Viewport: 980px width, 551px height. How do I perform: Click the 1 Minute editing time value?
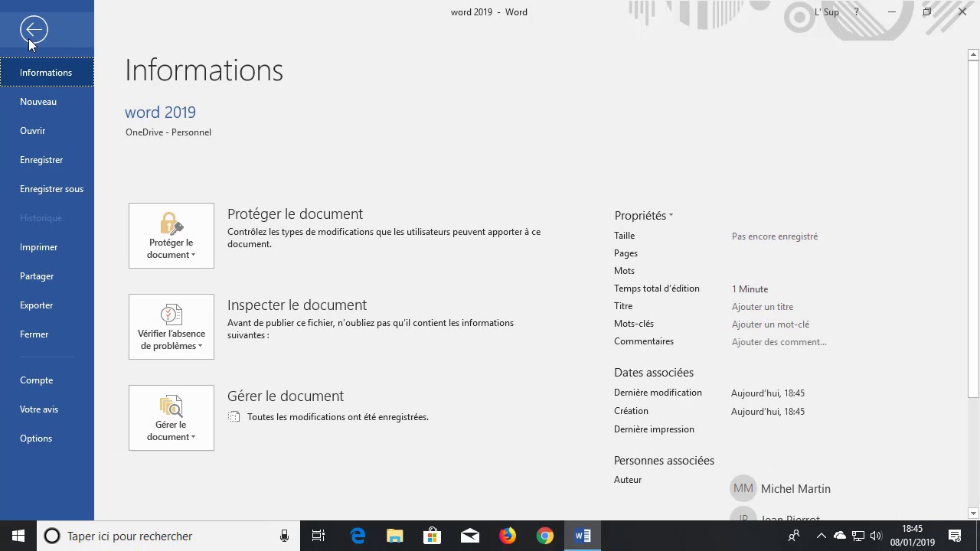[x=750, y=289]
